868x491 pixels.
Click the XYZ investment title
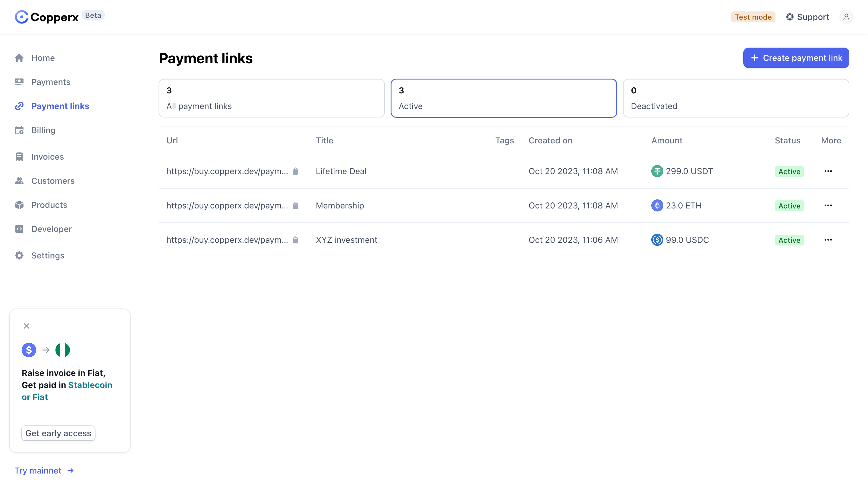[x=347, y=240]
